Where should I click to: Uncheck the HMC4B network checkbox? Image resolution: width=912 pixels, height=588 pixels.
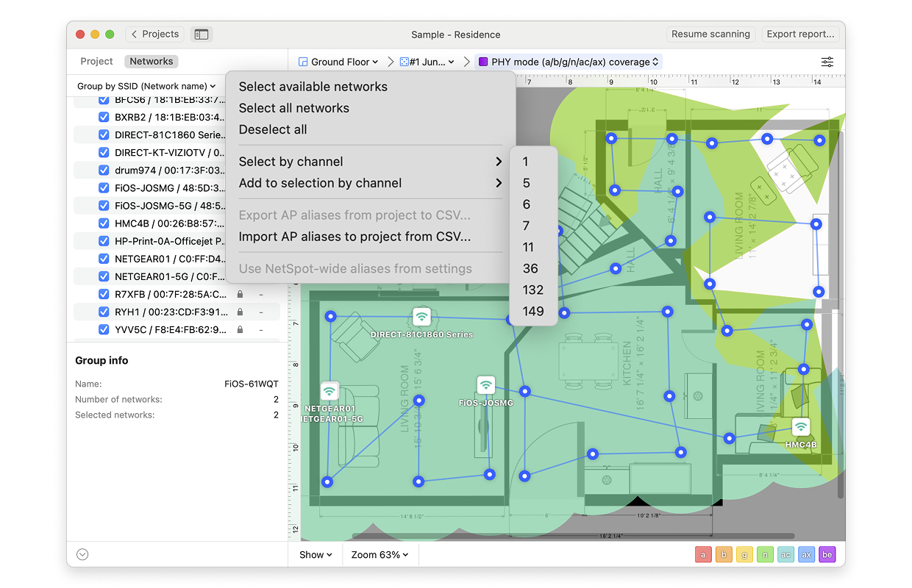coord(104,223)
